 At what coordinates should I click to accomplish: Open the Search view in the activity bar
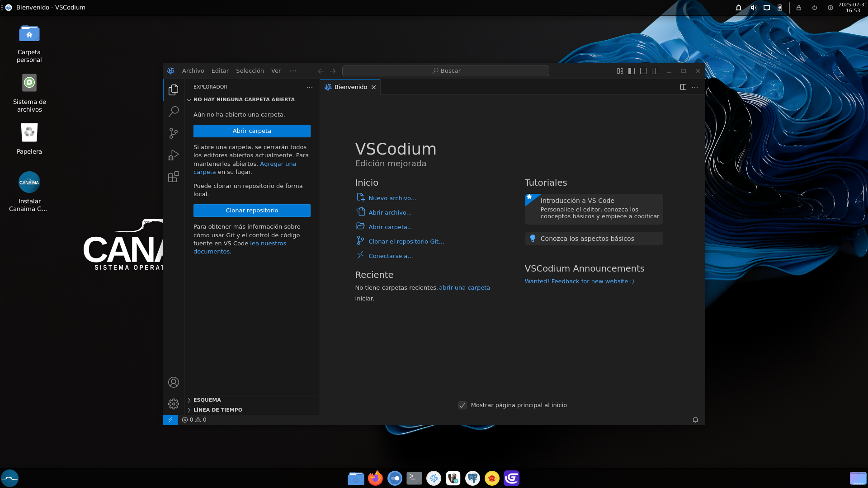[x=173, y=111]
